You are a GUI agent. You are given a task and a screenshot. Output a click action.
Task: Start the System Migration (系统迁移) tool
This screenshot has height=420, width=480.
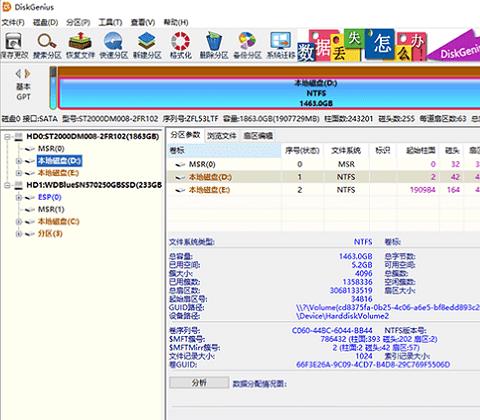click(280, 46)
